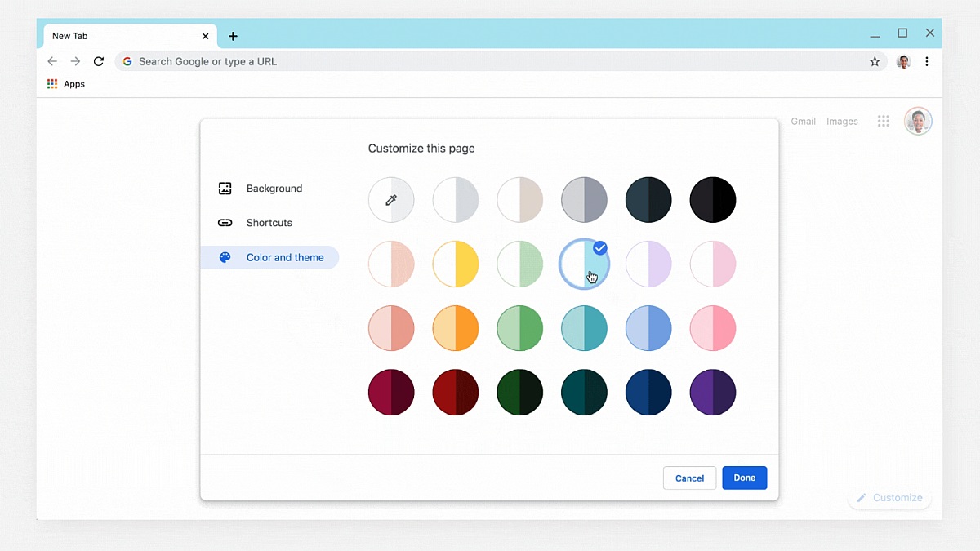Click the Shortcuts link icon

click(x=225, y=222)
